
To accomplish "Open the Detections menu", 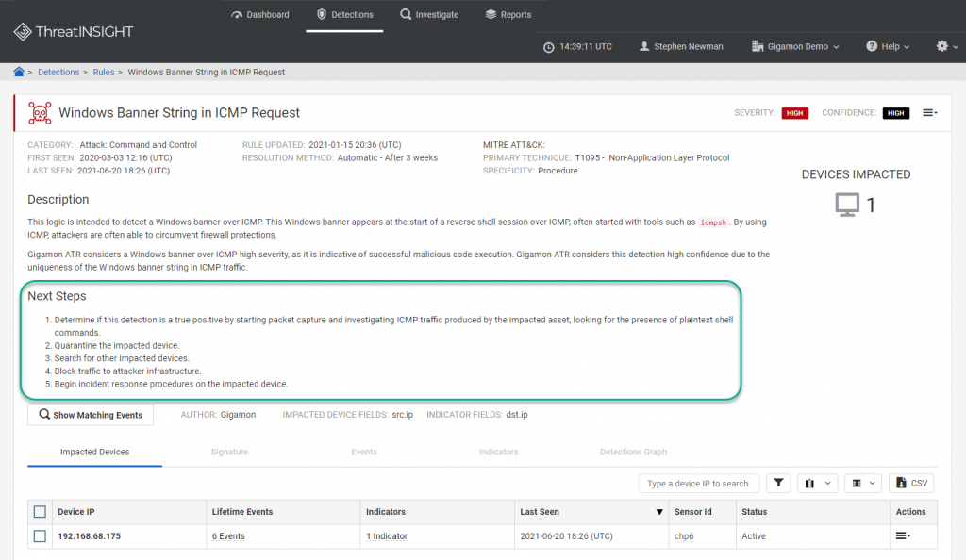I will [x=345, y=15].
